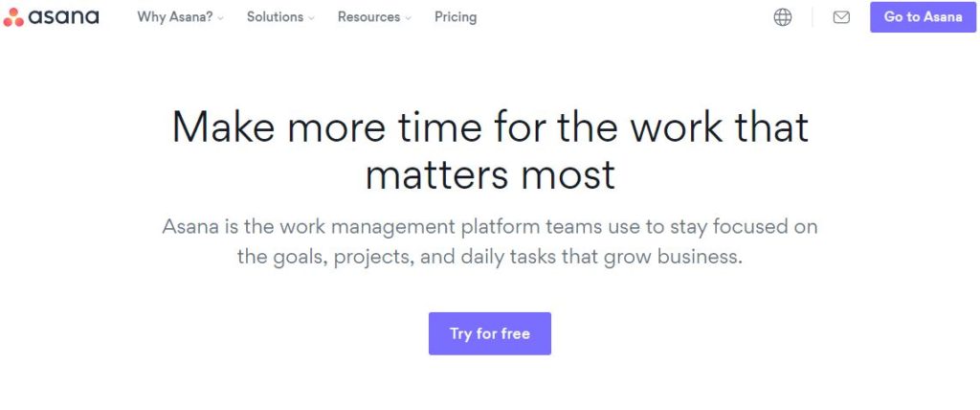Go to the Pricing page

click(x=456, y=17)
